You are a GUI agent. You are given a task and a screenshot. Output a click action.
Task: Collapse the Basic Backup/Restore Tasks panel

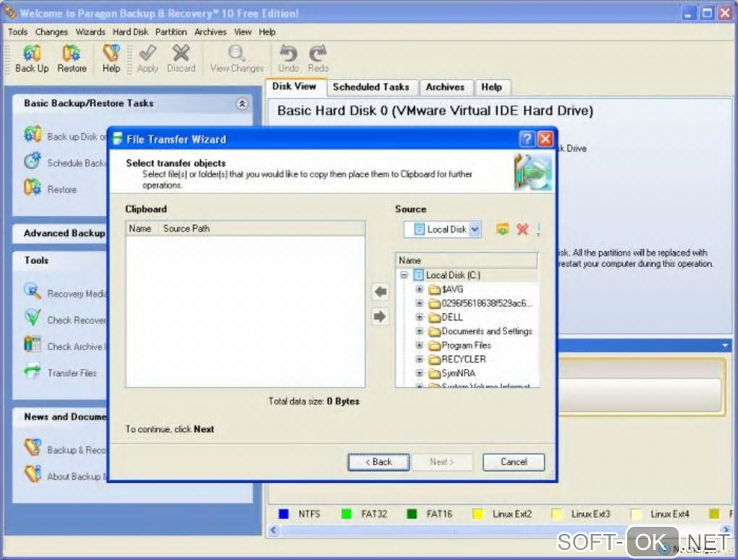click(242, 103)
